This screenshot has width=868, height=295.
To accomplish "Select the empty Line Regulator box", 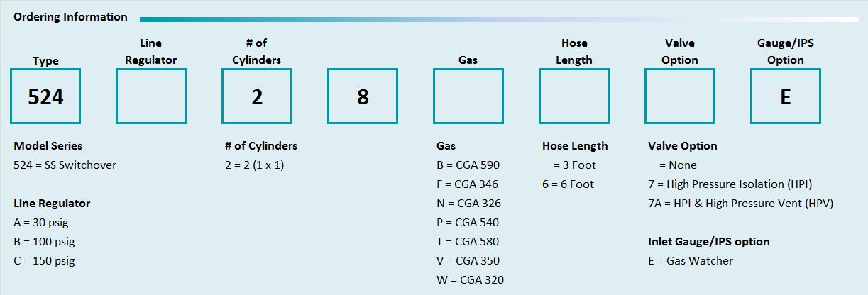I will point(151,96).
